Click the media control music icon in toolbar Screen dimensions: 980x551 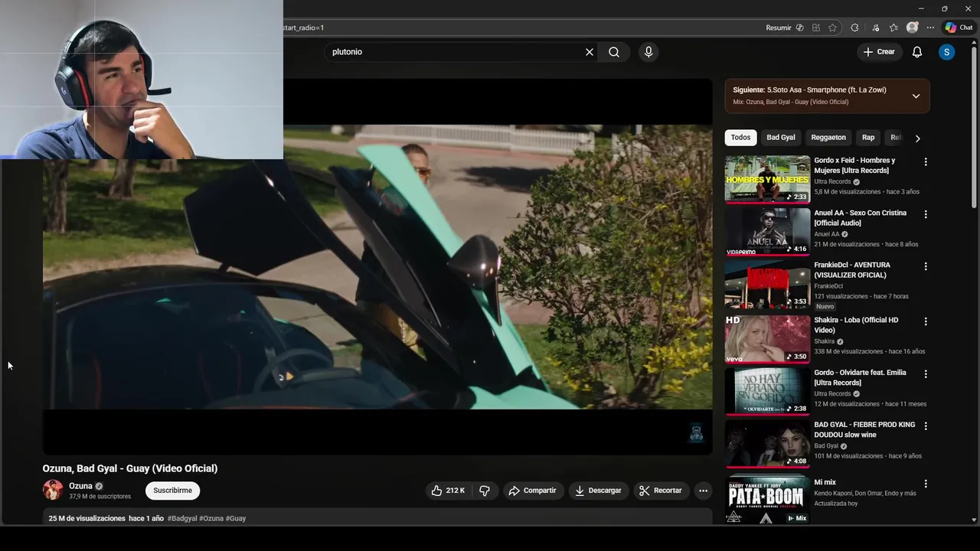point(875,28)
